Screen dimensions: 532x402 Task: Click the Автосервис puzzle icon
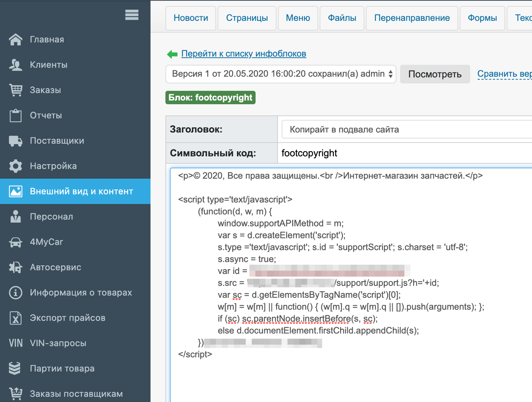coord(16,267)
